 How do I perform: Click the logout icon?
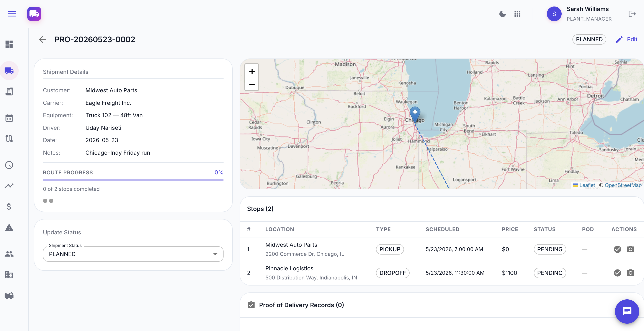coord(632,14)
